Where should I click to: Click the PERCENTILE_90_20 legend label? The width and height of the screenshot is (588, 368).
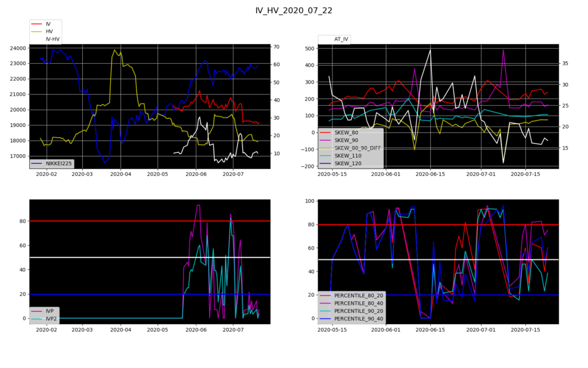(359, 310)
